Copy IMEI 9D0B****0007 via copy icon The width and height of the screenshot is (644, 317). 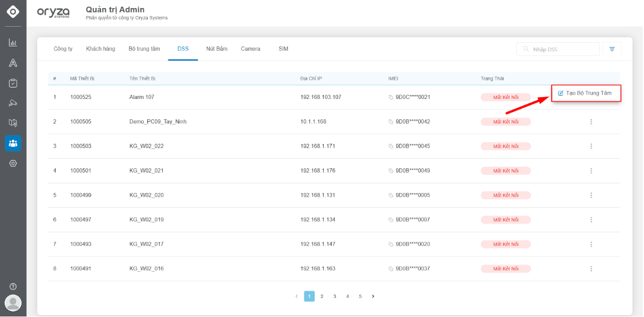pos(391,220)
